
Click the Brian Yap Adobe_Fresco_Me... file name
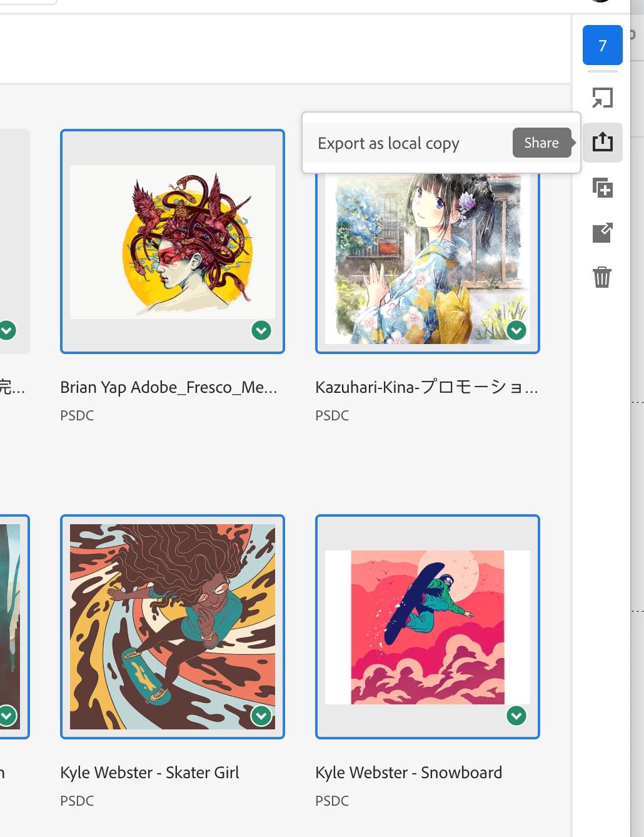169,388
